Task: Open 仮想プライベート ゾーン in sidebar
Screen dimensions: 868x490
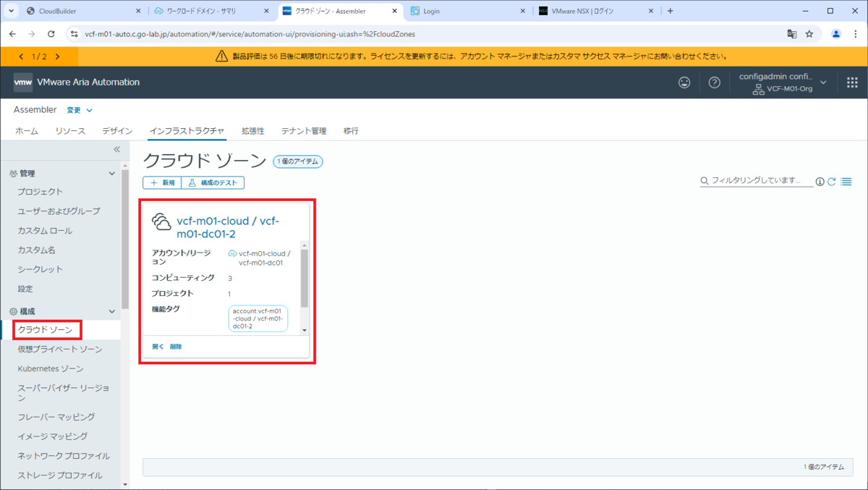Action: (x=60, y=350)
